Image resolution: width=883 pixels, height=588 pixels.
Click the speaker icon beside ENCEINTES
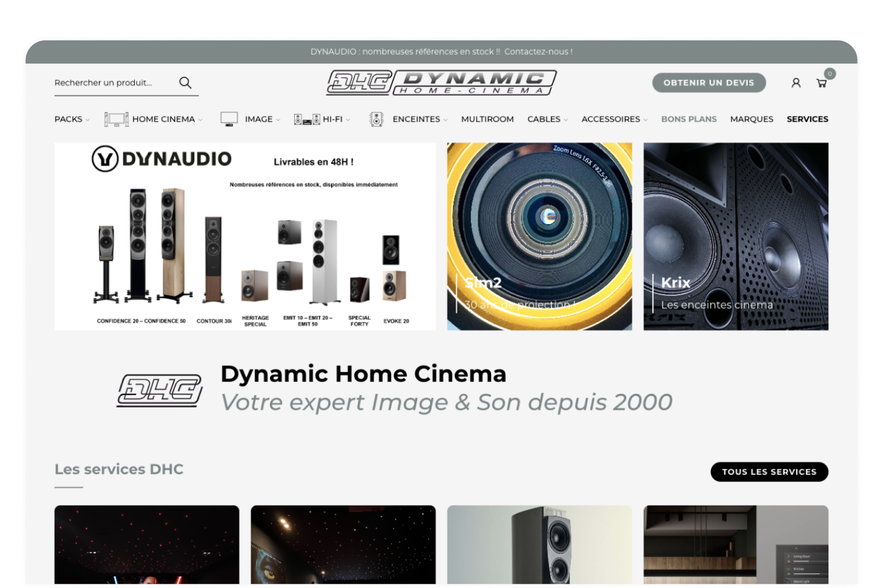point(376,119)
